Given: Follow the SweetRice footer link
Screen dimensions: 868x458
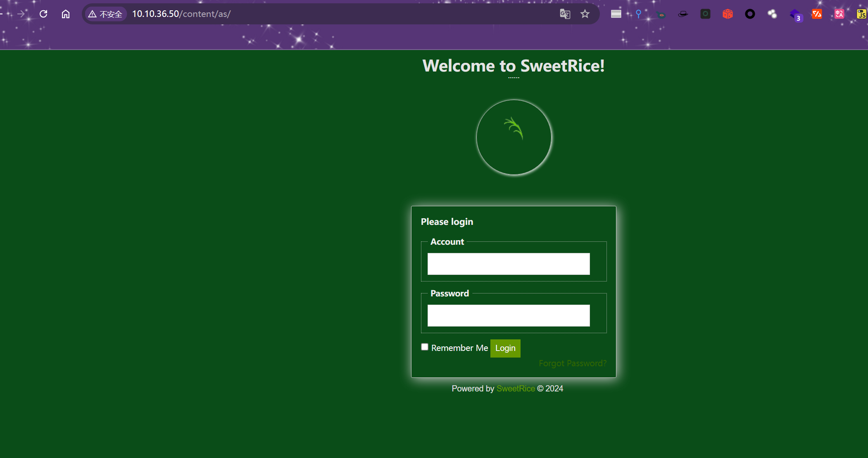Looking at the screenshot, I should (x=515, y=389).
